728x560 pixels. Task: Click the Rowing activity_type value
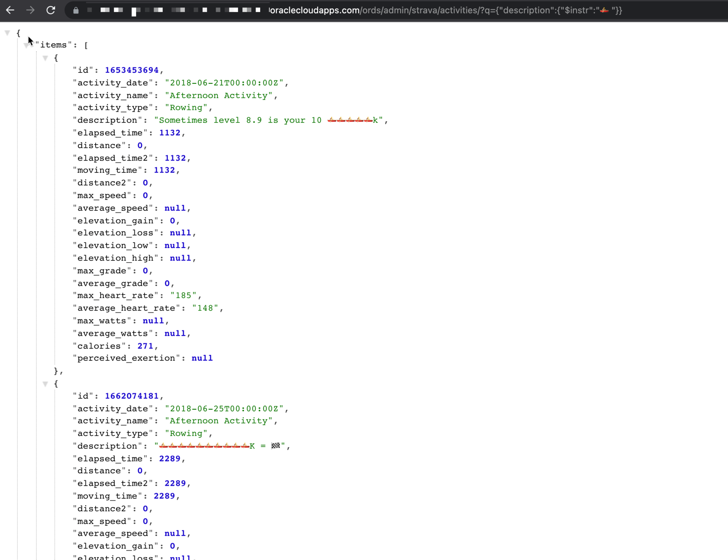click(186, 107)
